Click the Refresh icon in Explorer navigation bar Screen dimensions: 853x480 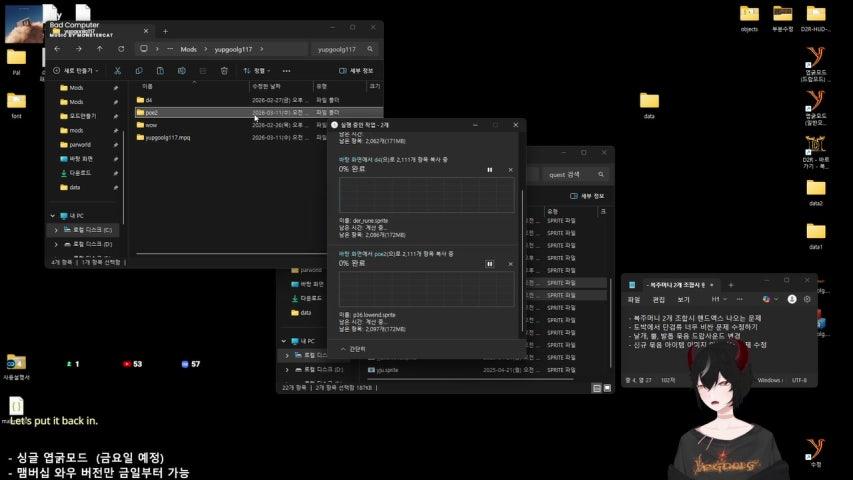point(121,48)
